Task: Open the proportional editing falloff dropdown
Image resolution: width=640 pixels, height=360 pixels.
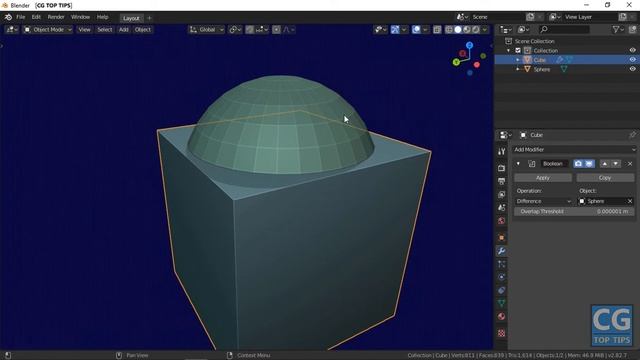Action: (289, 30)
